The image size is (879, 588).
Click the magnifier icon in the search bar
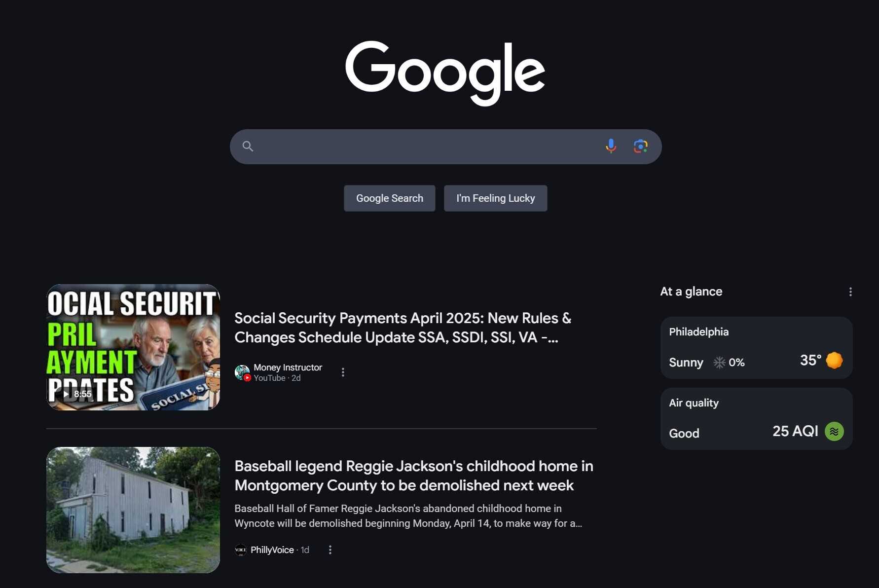(x=248, y=147)
